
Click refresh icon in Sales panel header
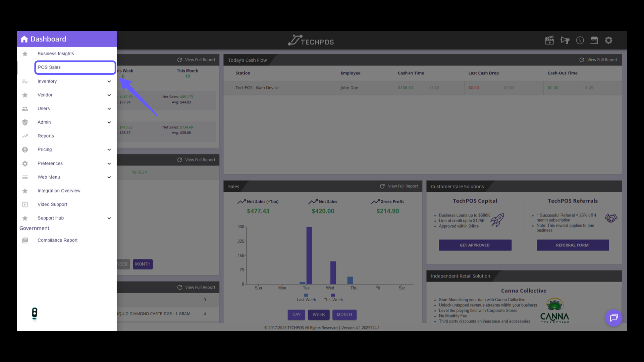[382, 186]
